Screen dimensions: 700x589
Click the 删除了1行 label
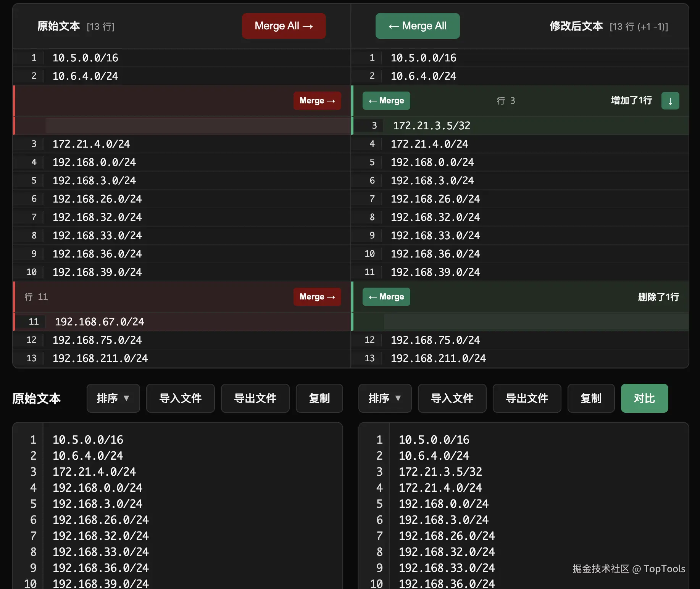[658, 297]
